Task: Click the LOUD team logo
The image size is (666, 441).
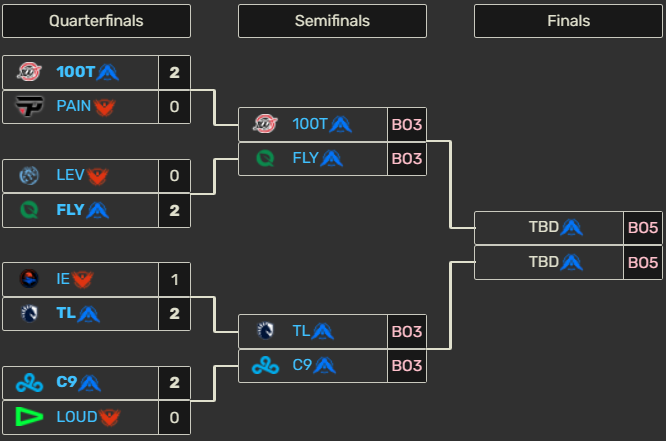Action: (29, 417)
